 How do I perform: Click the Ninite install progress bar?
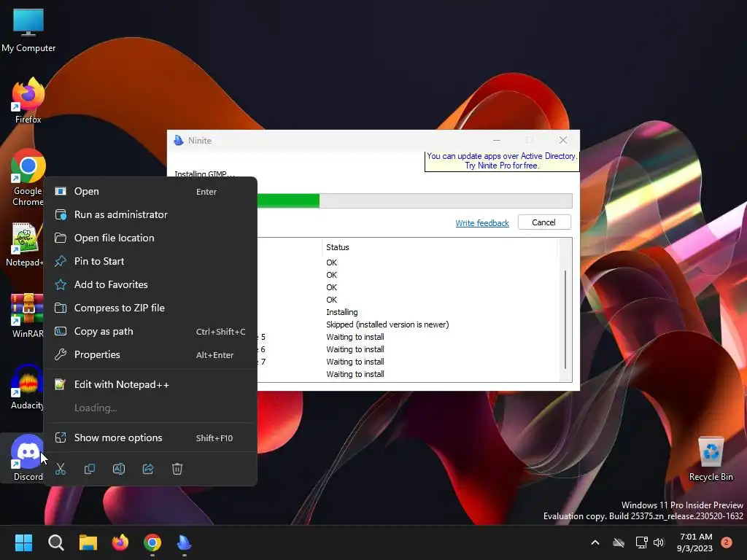coord(414,201)
